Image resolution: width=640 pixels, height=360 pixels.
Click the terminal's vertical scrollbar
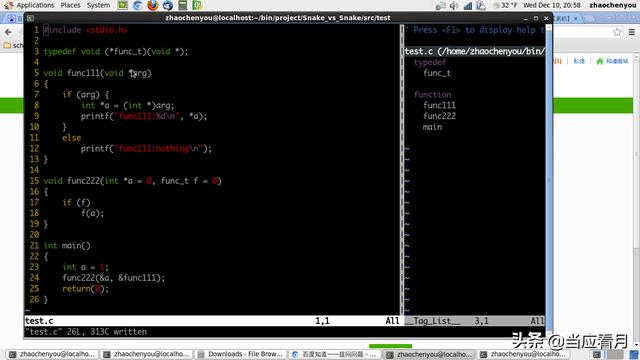(549, 180)
